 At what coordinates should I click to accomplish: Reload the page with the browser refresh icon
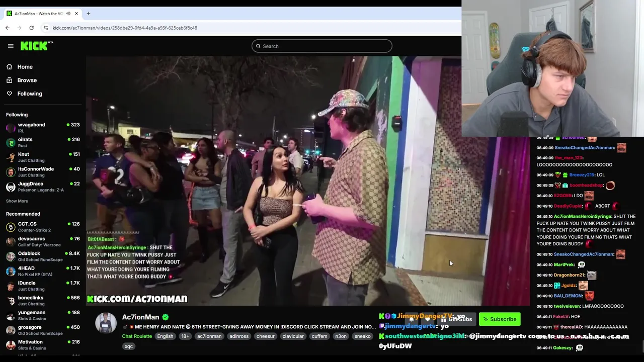[32, 28]
